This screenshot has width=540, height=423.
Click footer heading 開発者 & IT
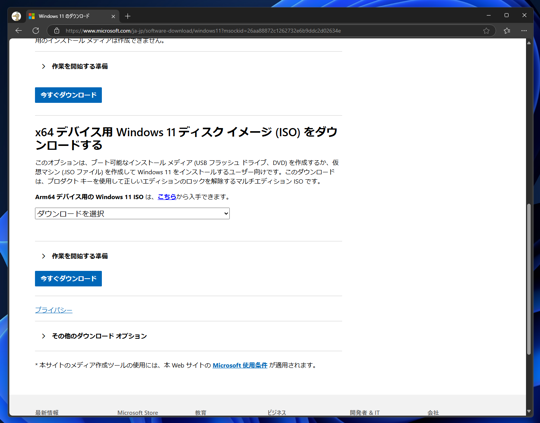(364, 412)
